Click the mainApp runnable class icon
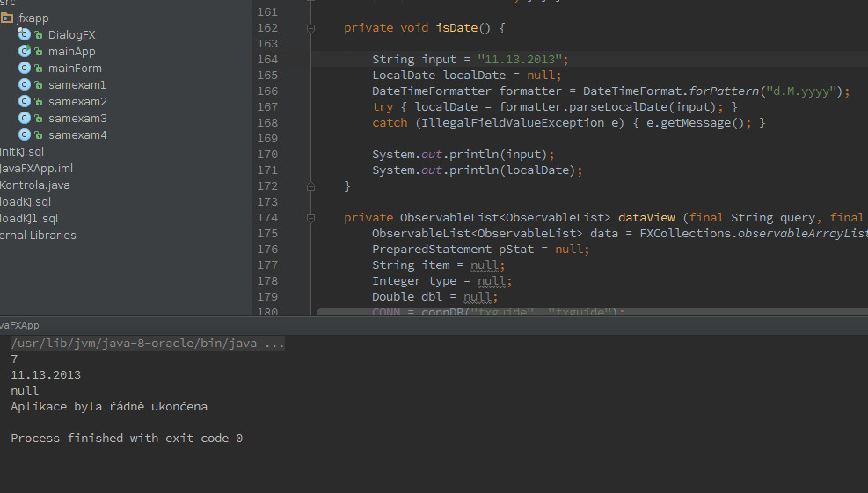Viewport: 868px width, 493px height. coord(24,51)
